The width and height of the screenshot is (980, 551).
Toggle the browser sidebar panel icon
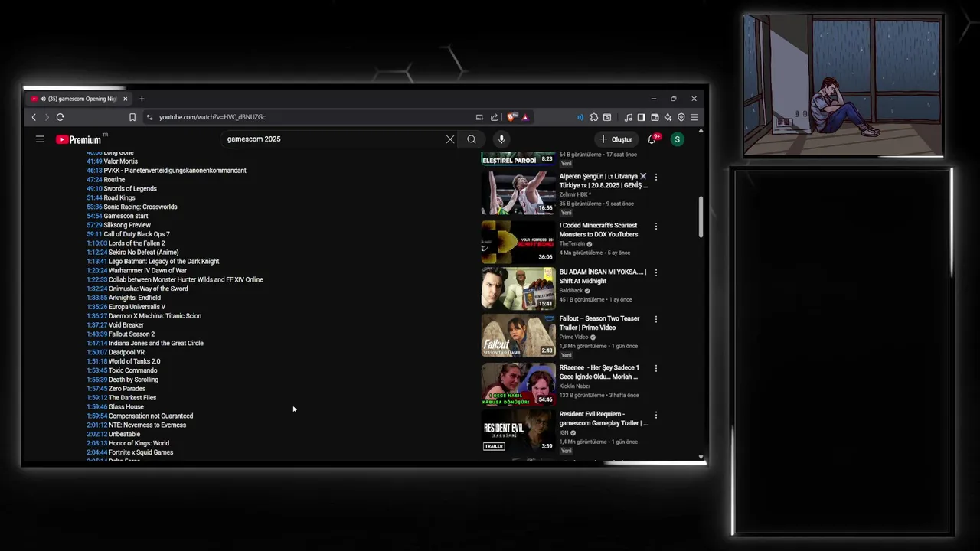pyautogui.click(x=642, y=117)
